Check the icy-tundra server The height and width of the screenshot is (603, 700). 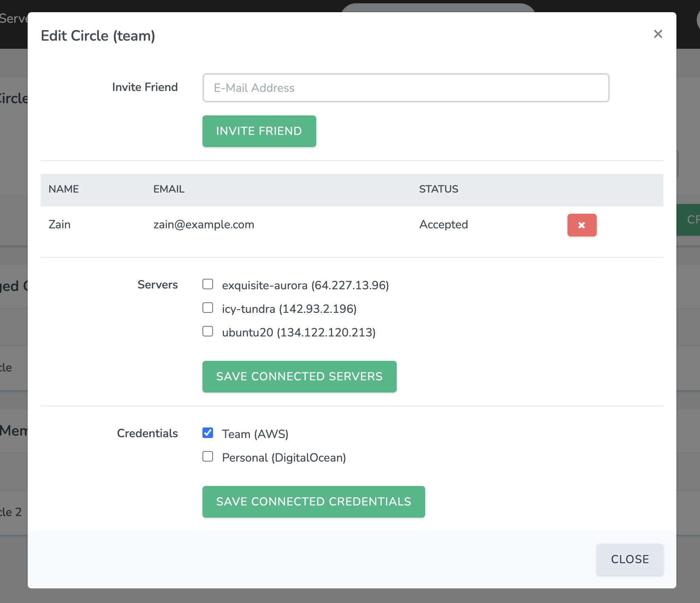(207, 308)
